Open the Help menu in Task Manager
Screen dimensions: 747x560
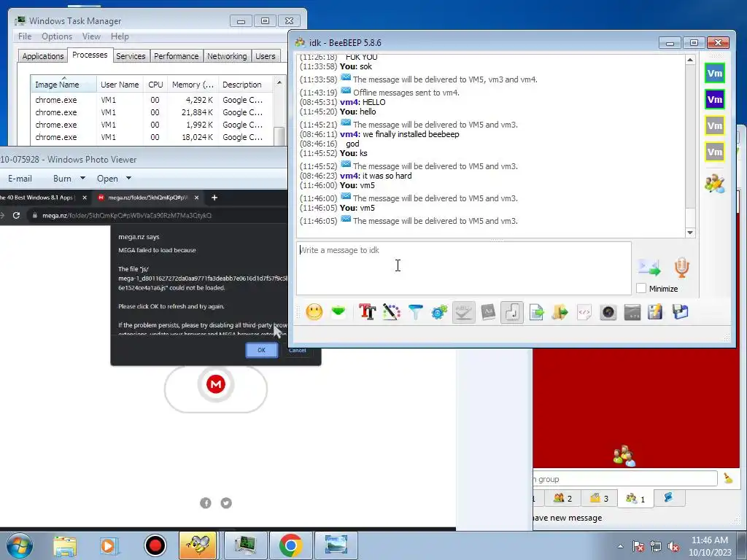pos(120,36)
